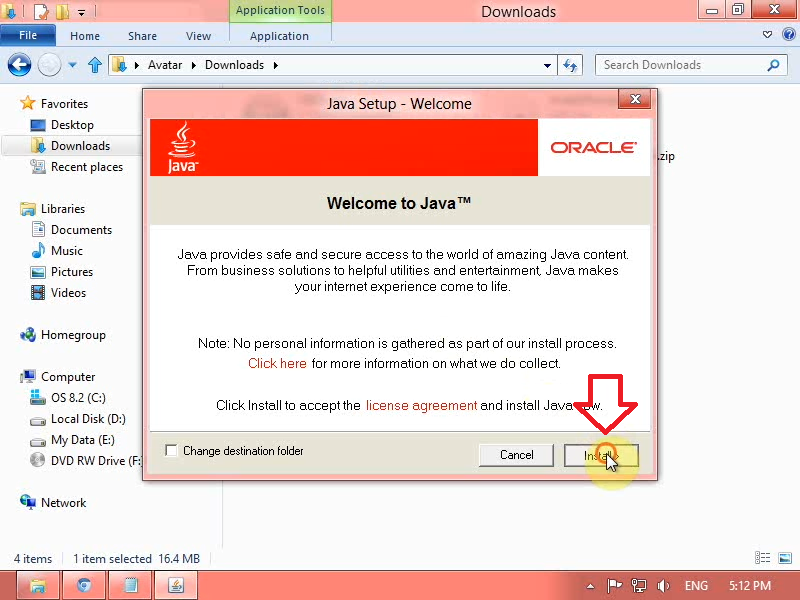Open the Application ribbon tab

coord(279,36)
